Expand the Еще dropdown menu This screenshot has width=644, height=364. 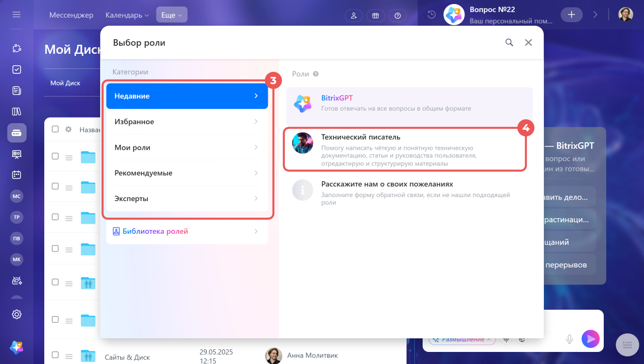tap(172, 15)
